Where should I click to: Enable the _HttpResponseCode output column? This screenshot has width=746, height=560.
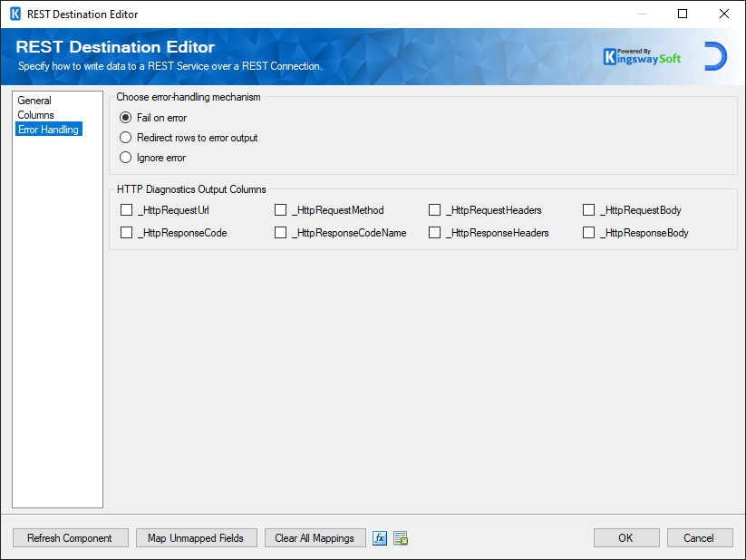pyautogui.click(x=126, y=232)
